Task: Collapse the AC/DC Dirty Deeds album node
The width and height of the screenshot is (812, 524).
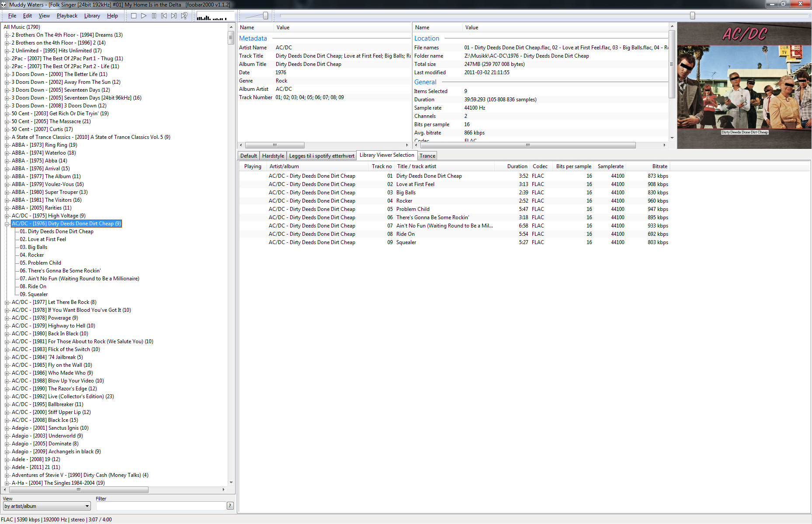Action: (x=7, y=224)
